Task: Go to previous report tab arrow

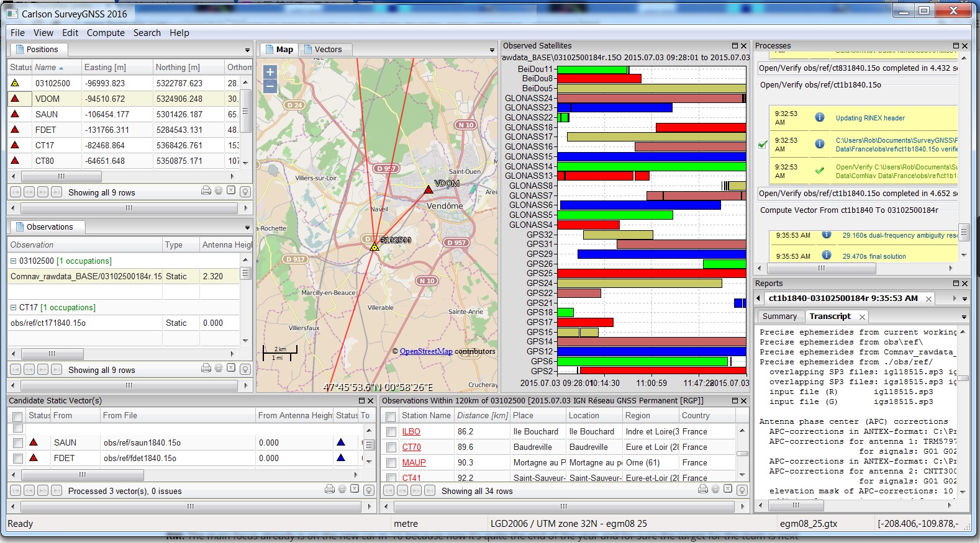Action: click(x=759, y=298)
